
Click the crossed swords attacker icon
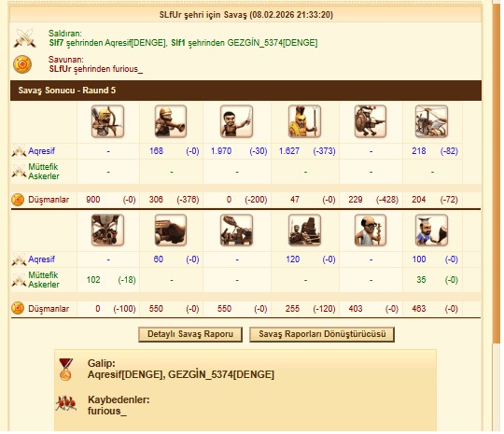[24, 38]
